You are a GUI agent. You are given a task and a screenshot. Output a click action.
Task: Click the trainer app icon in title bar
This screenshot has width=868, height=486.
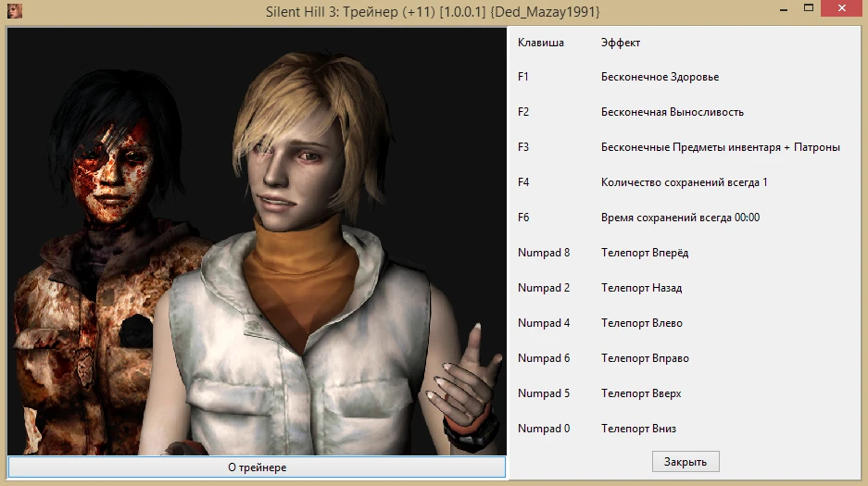tap(15, 11)
